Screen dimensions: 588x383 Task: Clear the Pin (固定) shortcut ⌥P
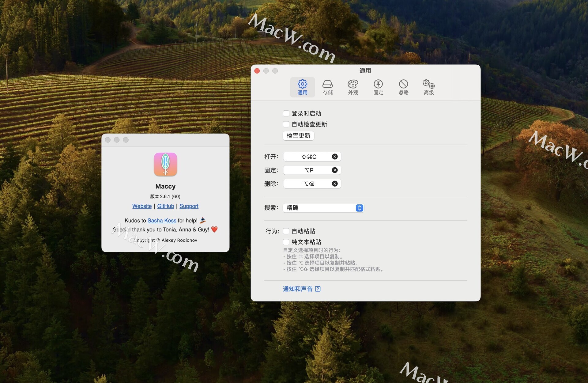point(335,170)
